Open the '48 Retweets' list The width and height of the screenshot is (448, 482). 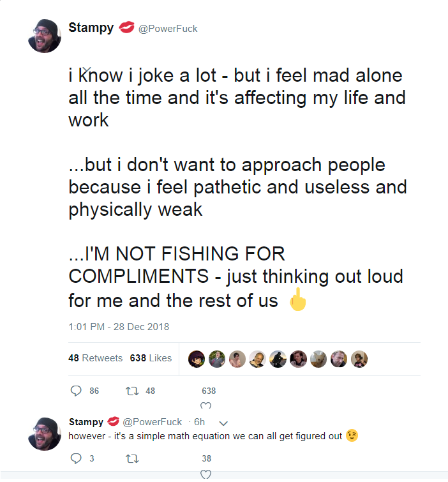pos(95,358)
